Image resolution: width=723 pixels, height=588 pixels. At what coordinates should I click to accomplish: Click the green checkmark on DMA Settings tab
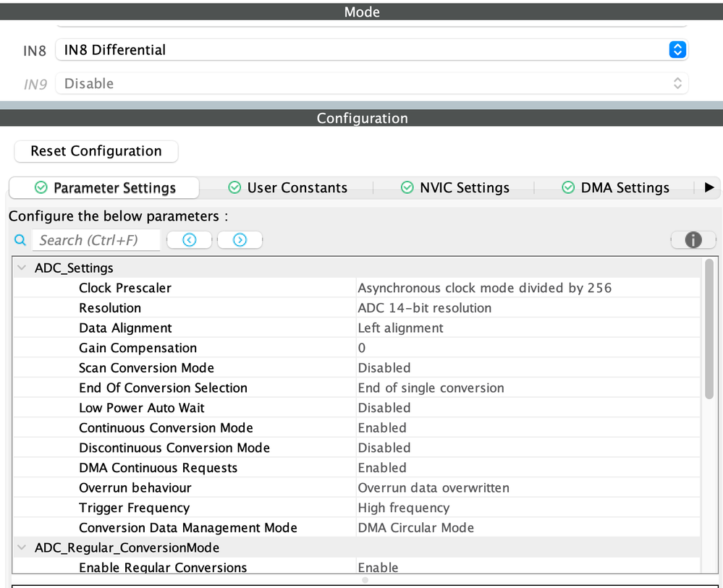click(567, 187)
